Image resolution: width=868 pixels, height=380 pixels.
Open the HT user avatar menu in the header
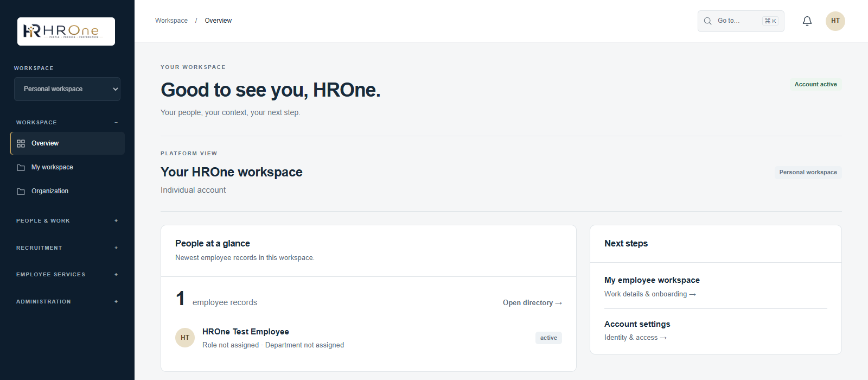(835, 21)
